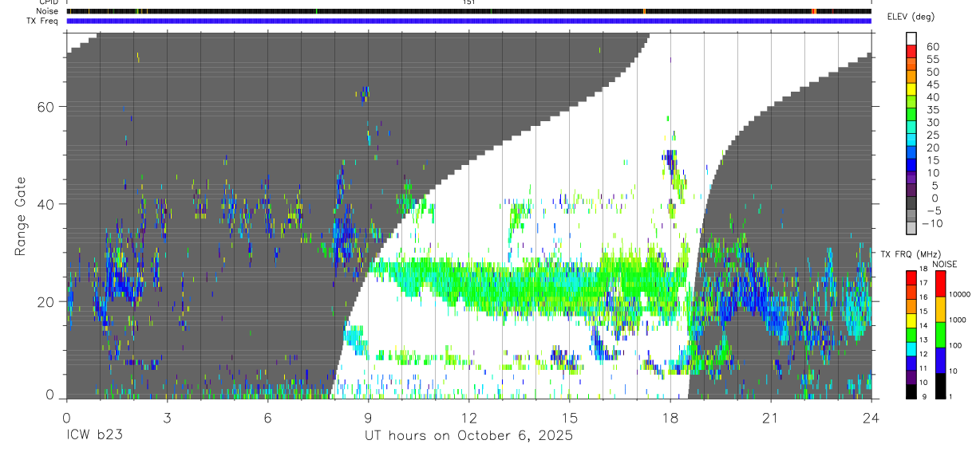Click the range gate tick label '60'
The image size is (980, 452).
(46, 107)
